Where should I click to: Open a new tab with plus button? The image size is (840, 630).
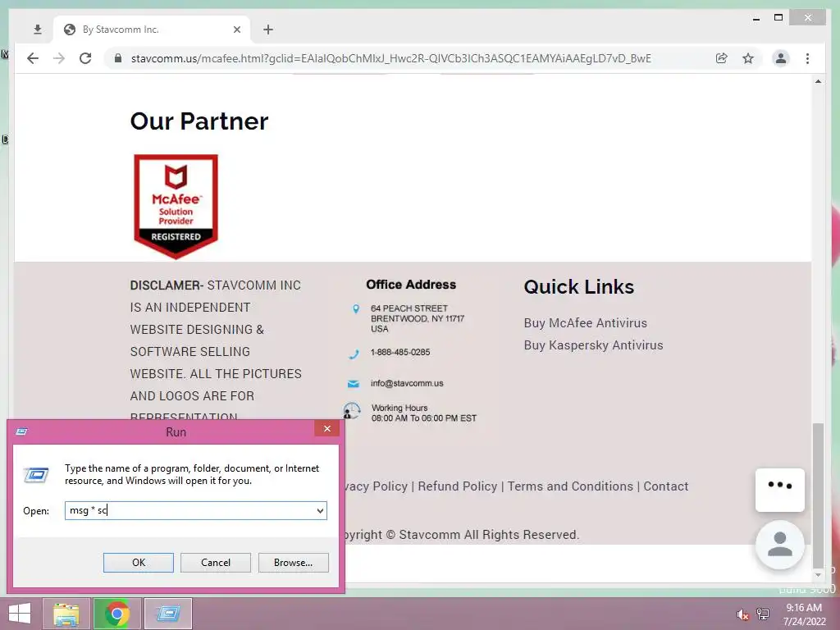pos(268,30)
